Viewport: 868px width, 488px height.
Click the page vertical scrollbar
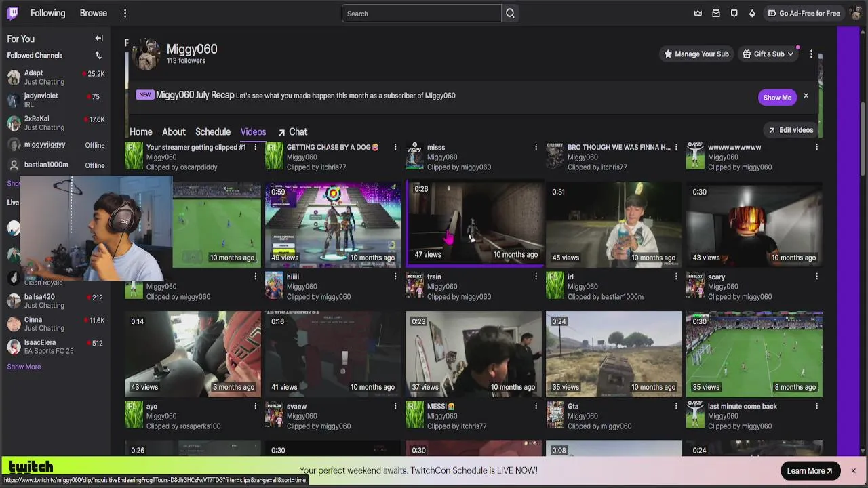pos(864,139)
